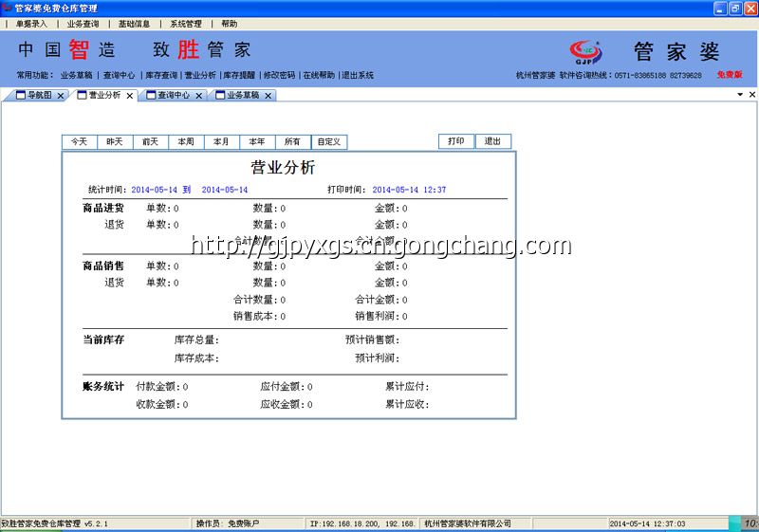This screenshot has height=532, width=759.
Task: Click the 在线帮助 shortcut link
Action: (319, 75)
